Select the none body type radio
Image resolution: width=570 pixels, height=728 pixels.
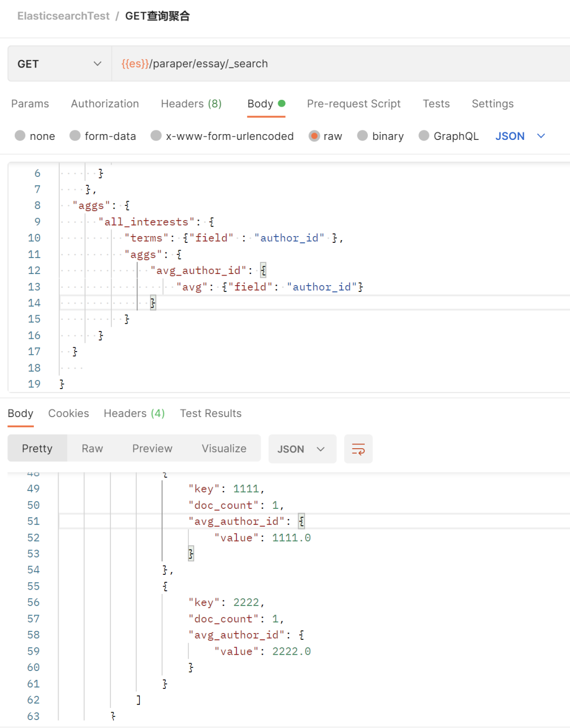20,136
